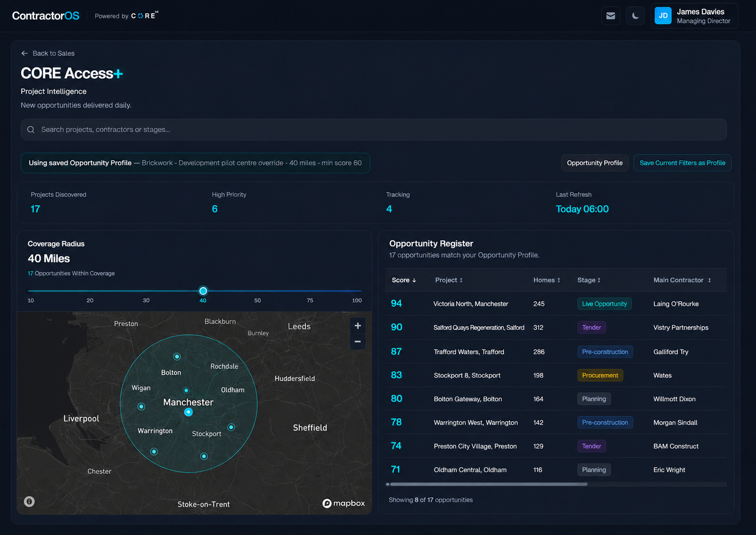Click the Mapbox logo

[x=344, y=503]
